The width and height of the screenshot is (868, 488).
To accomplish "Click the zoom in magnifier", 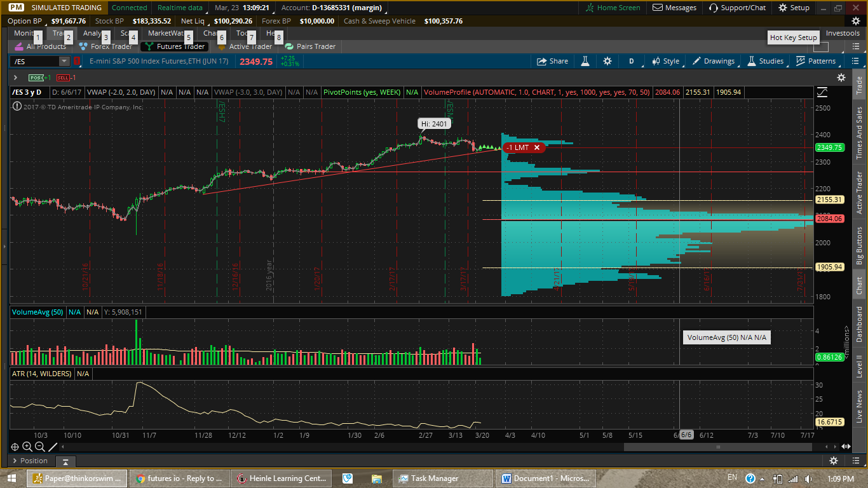I will click(27, 447).
